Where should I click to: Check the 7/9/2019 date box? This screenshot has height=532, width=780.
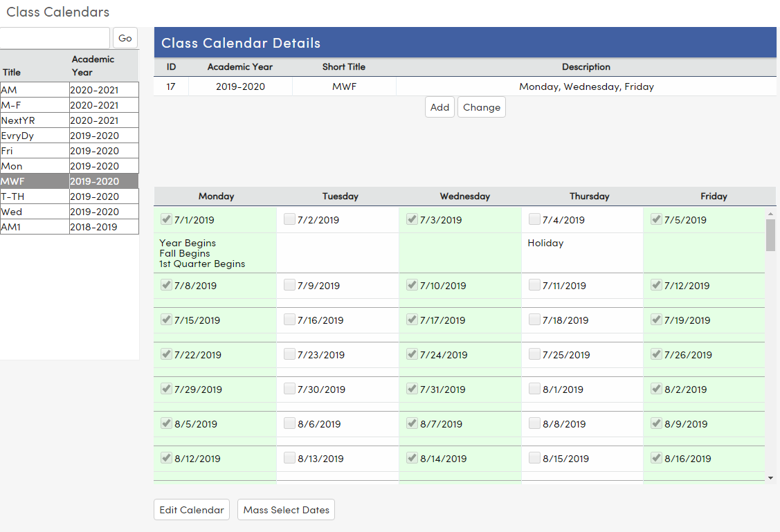click(x=289, y=285)
